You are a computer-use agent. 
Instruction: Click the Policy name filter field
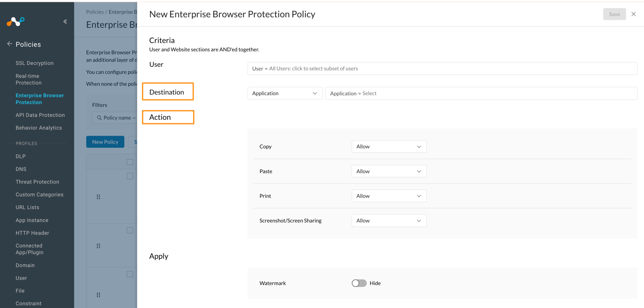click(x=115, y=117)
